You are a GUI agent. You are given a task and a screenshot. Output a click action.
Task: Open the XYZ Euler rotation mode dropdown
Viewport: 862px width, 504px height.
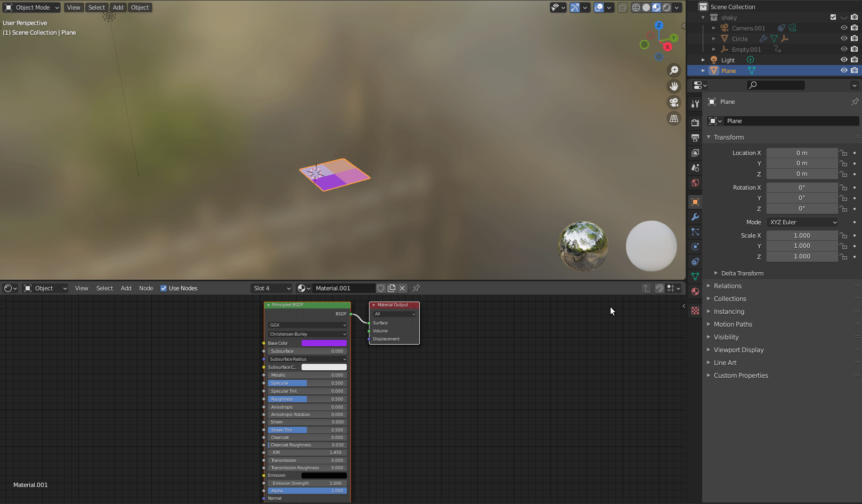(x=802, y=222)
